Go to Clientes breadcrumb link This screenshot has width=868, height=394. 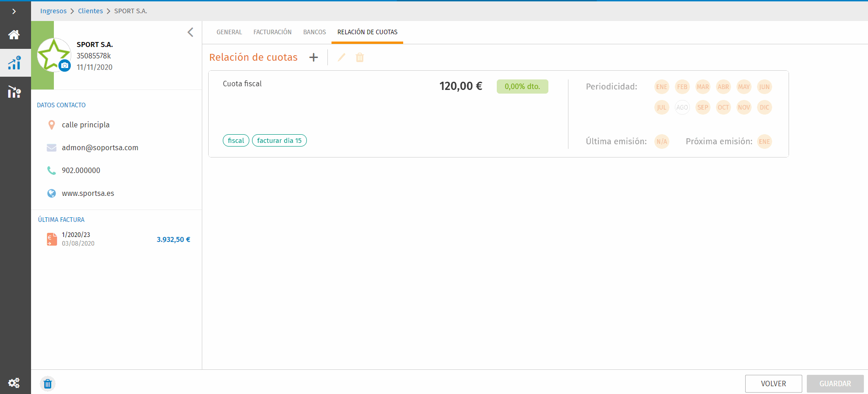pyautogui.click(x=90, y=11)
